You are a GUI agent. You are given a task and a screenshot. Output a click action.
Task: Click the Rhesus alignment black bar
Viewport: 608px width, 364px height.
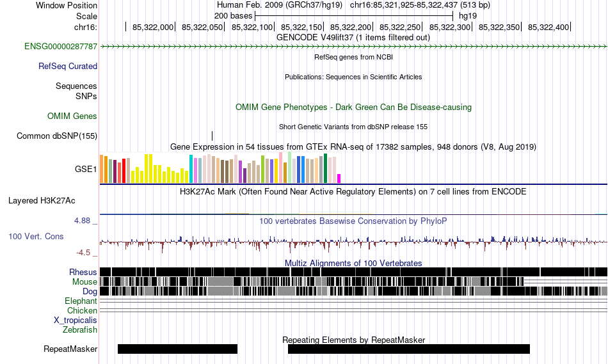(354, 272)
